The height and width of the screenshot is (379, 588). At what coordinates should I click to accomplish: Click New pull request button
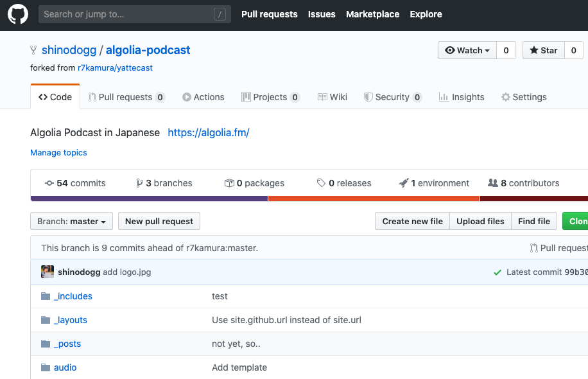tap(159, 222)
